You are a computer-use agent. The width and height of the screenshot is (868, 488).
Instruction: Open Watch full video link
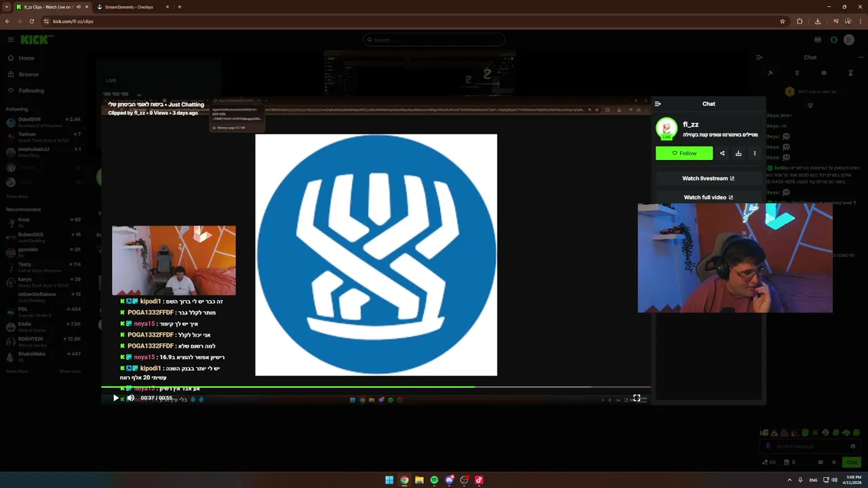[708, 197]
